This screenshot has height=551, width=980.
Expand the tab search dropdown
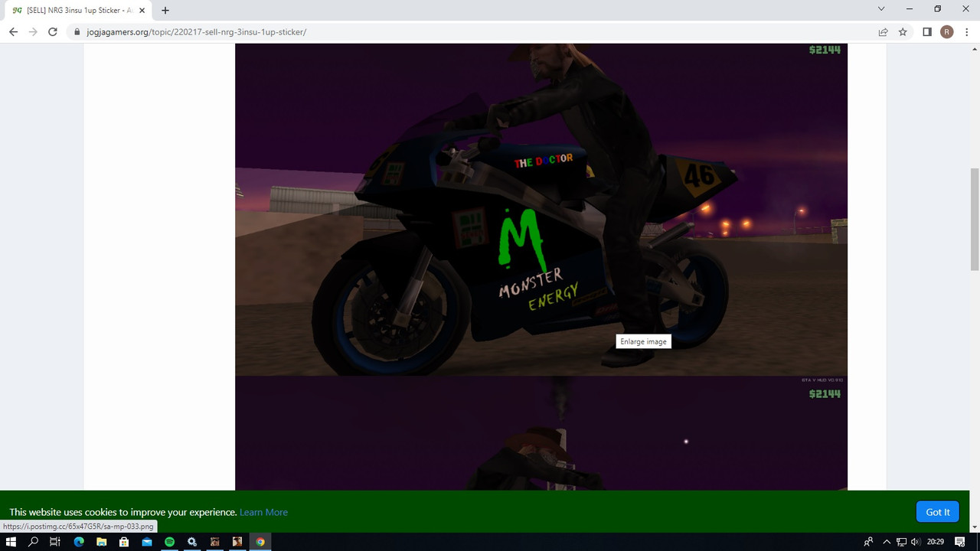tap(881, 9)
